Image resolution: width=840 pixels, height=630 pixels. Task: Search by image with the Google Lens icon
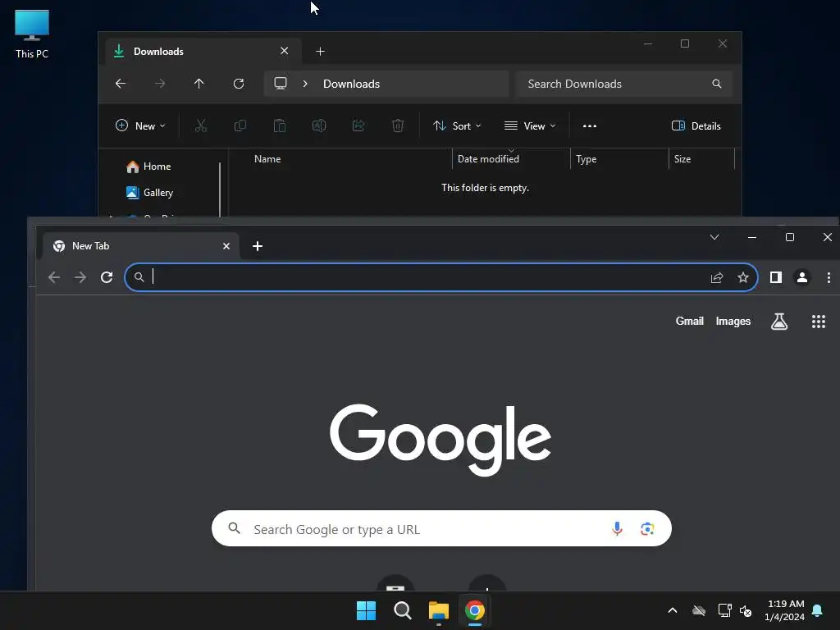[647, 529]
